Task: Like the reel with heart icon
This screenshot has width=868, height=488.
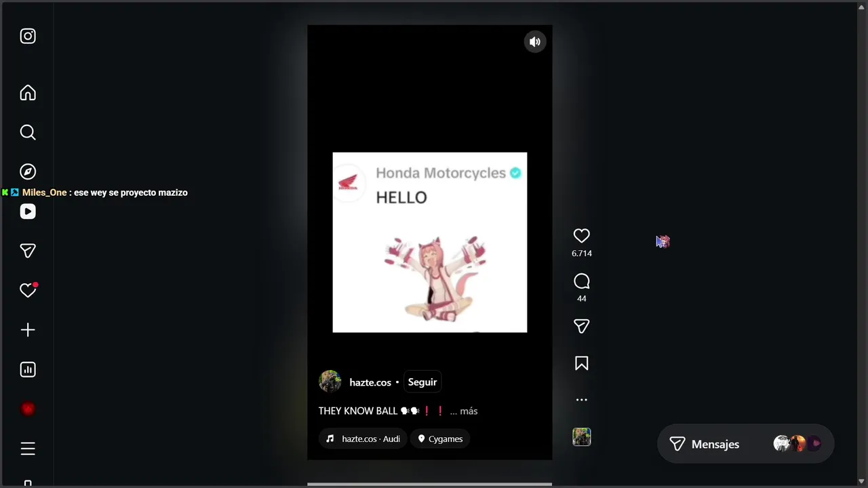Action: tap(581, 236)
